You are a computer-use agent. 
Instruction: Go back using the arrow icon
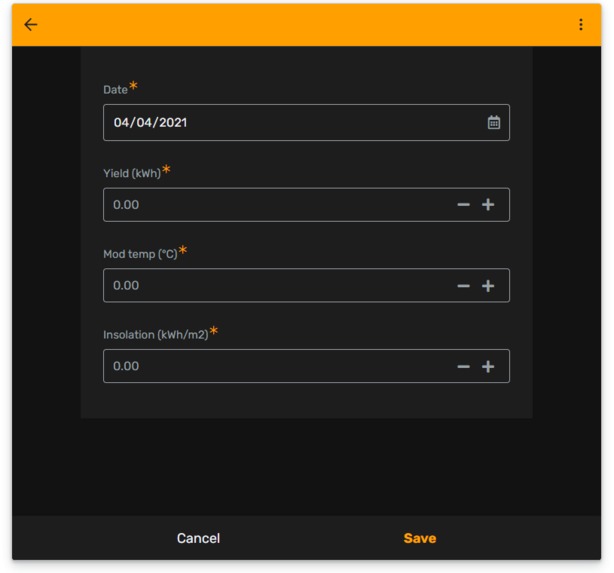pyautogui.click(x=31, y=25)
